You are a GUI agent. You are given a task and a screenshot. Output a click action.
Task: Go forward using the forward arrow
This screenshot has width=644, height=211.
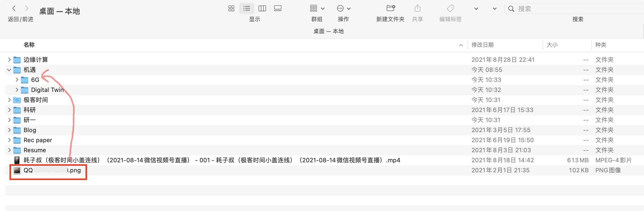point(27,9)
